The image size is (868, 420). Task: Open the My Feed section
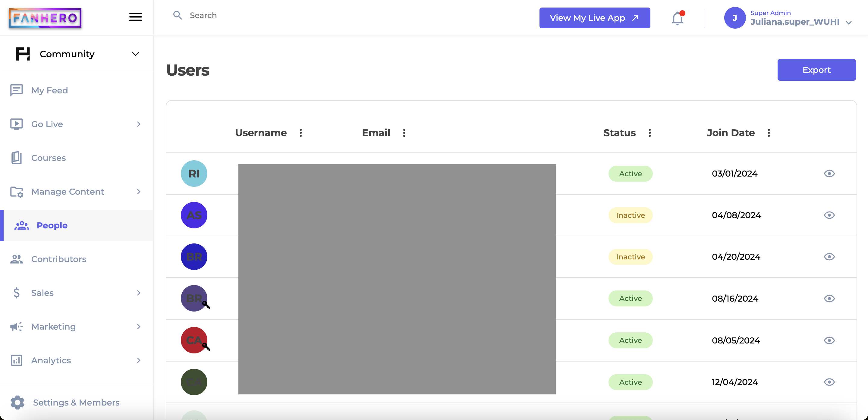(49, 90)
